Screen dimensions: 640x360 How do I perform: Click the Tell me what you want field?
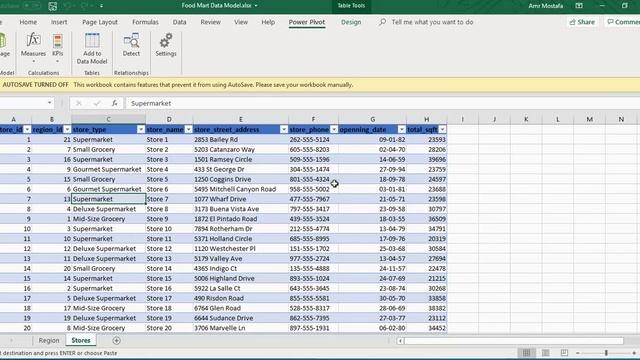(x=432, y=22)
